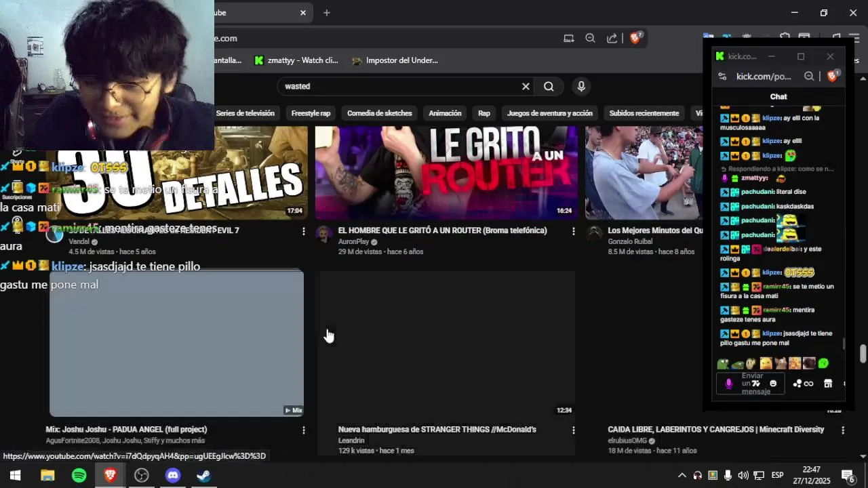Screen dimensions: 868x488
Task: Click the volume speaker icon in system tray
Action: (x=743, y=475)
